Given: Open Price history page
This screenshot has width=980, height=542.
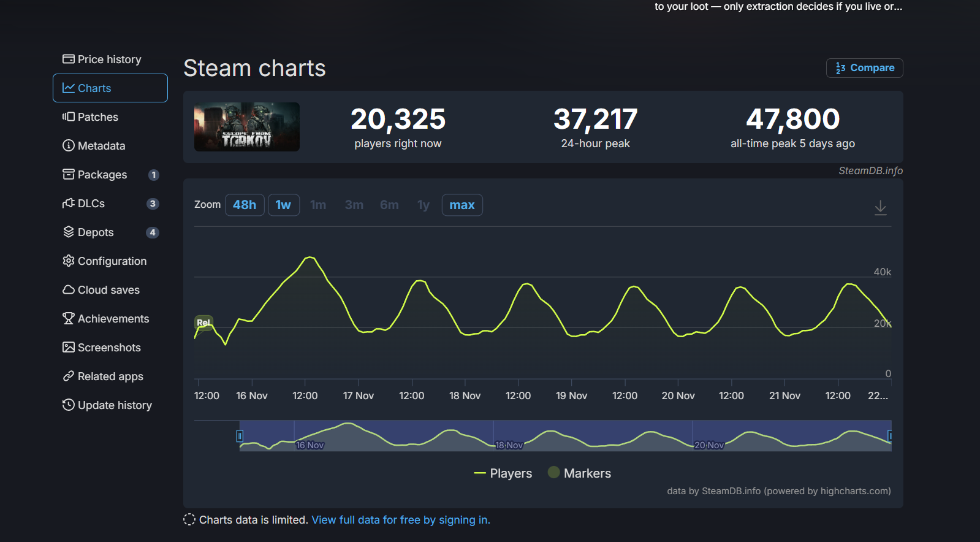Looking at the screenshot, I should [110, 59].
